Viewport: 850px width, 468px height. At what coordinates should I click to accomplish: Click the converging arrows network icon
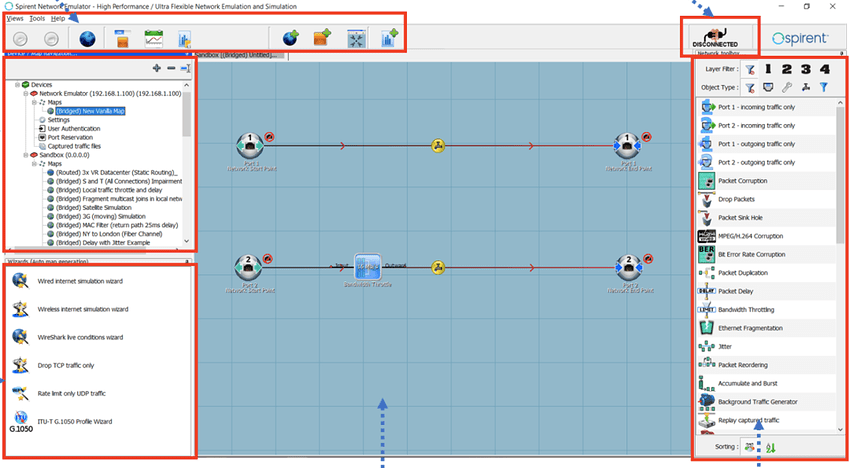[x=357, y=39]
